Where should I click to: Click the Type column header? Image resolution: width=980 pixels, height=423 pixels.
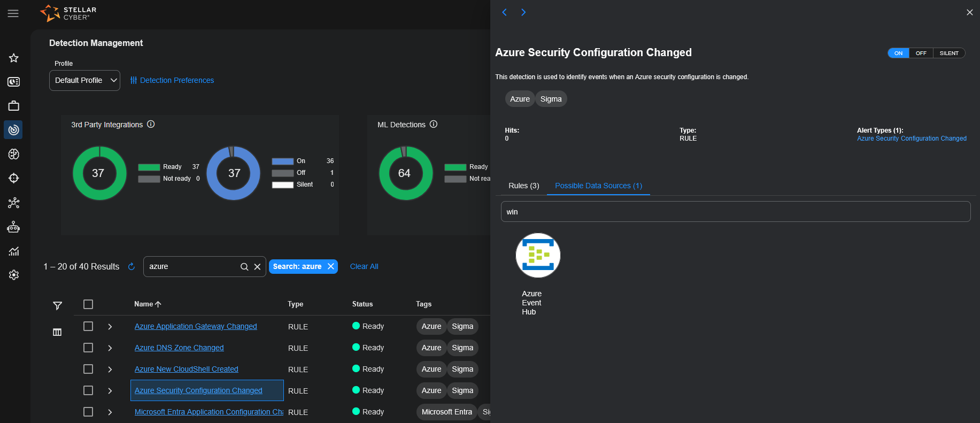click(296, 304)
